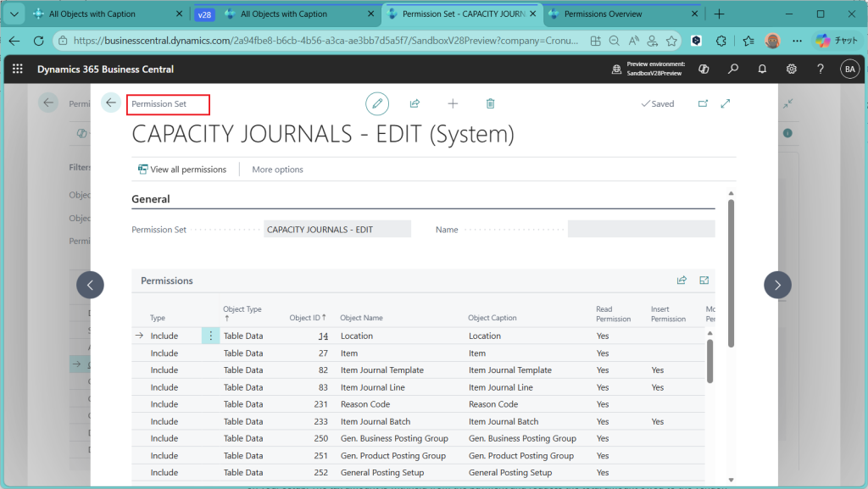This screenshot has height=489, width=868.
Task: Go back using the card's back arrow
Action: click(111, 103)
